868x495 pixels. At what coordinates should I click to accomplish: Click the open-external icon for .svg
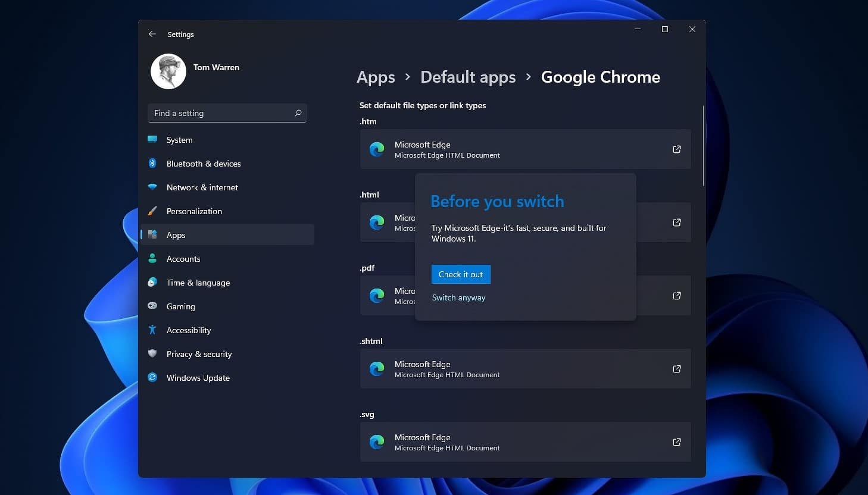(x=677, y=442)
